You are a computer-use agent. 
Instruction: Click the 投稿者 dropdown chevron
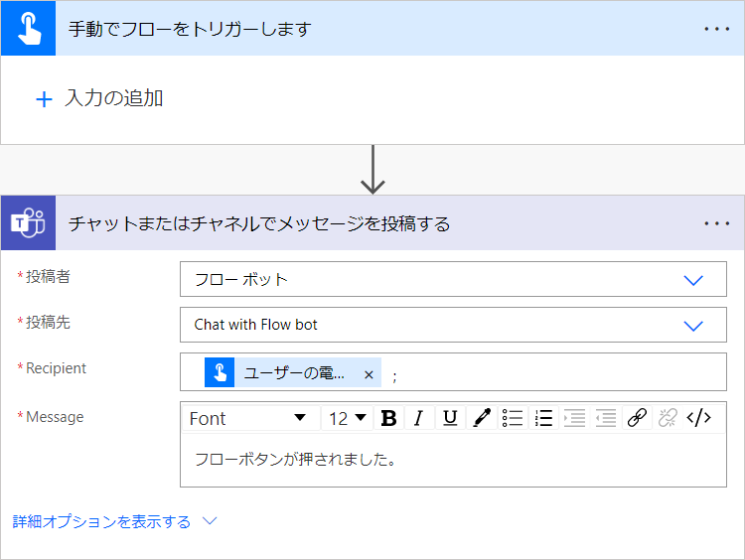pos(693,280)
